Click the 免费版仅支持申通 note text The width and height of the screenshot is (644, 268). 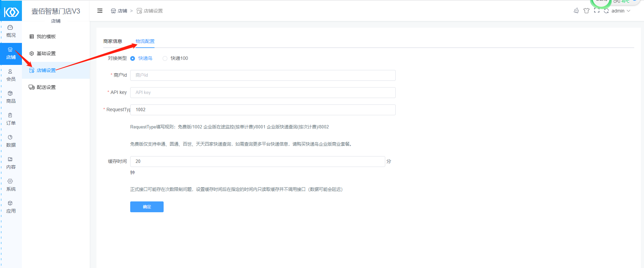242,144
